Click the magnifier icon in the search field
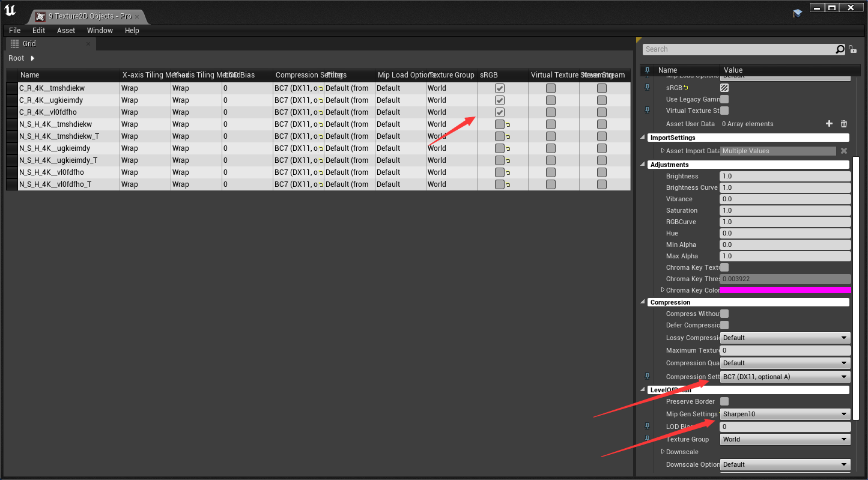This screenshot has height=480, width=868. pos(840,49)
